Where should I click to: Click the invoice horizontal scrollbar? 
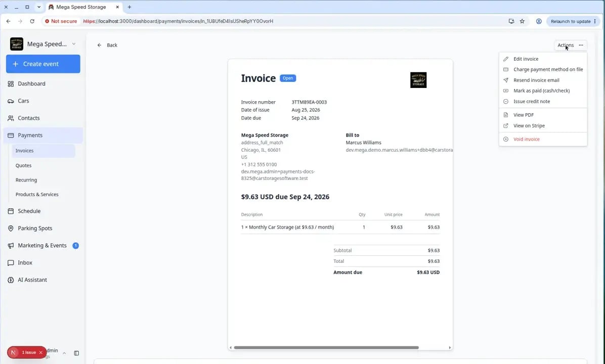click(326, 347)
